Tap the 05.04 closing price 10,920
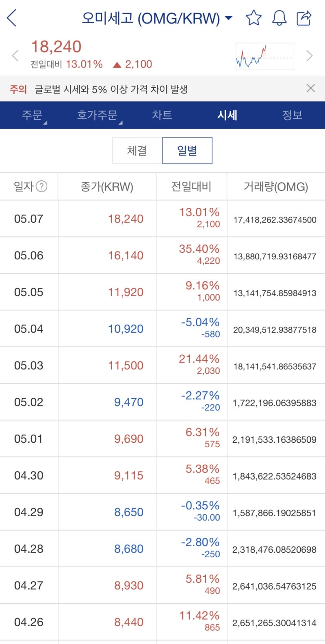 click(x=126, y=329)
